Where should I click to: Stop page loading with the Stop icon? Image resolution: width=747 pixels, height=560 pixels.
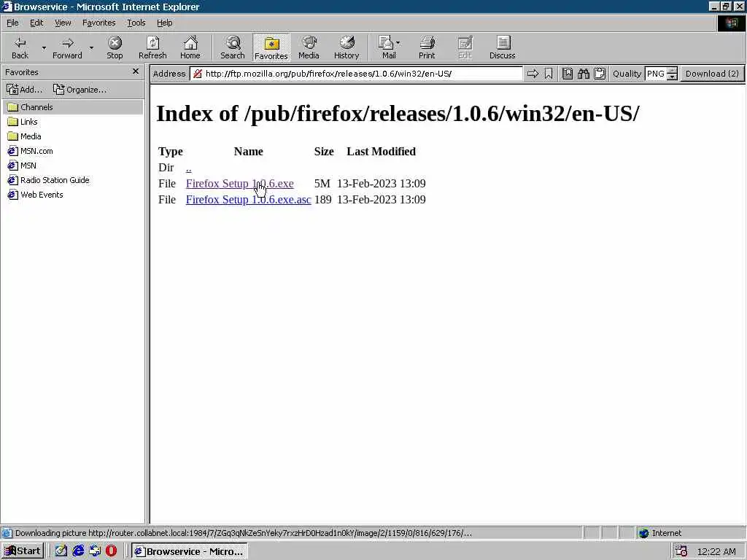coord(115,47)
